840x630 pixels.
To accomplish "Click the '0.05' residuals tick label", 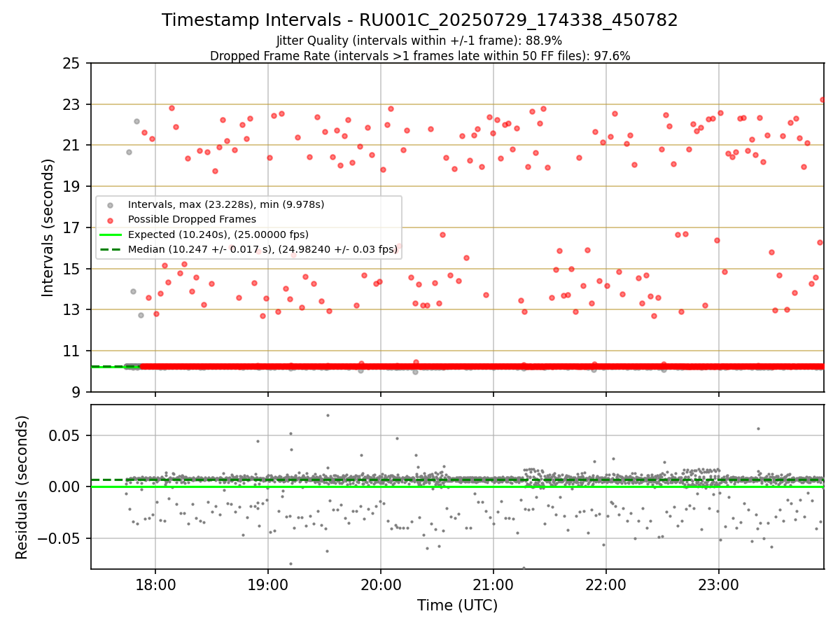I will 66,435.
